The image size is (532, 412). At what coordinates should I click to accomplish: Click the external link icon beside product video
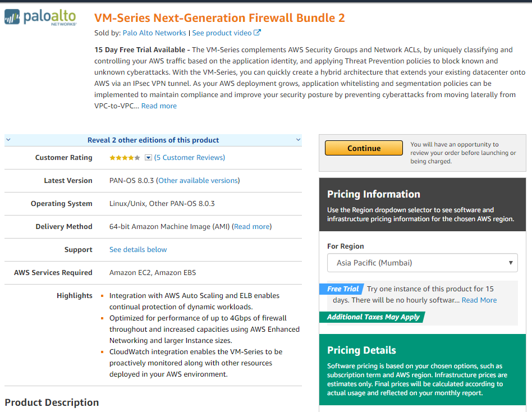[257, 33]
